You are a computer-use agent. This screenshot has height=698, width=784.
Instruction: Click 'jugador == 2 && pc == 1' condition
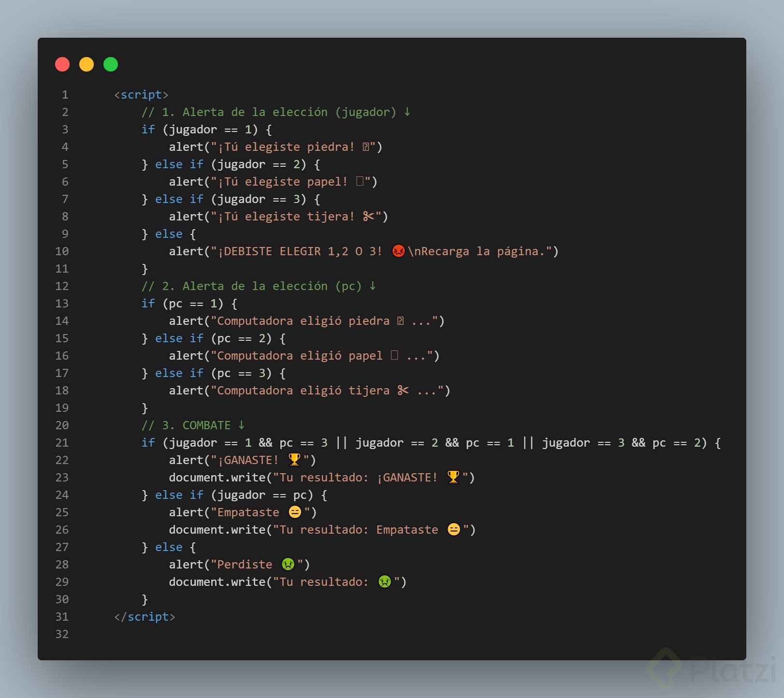(435, 443)
